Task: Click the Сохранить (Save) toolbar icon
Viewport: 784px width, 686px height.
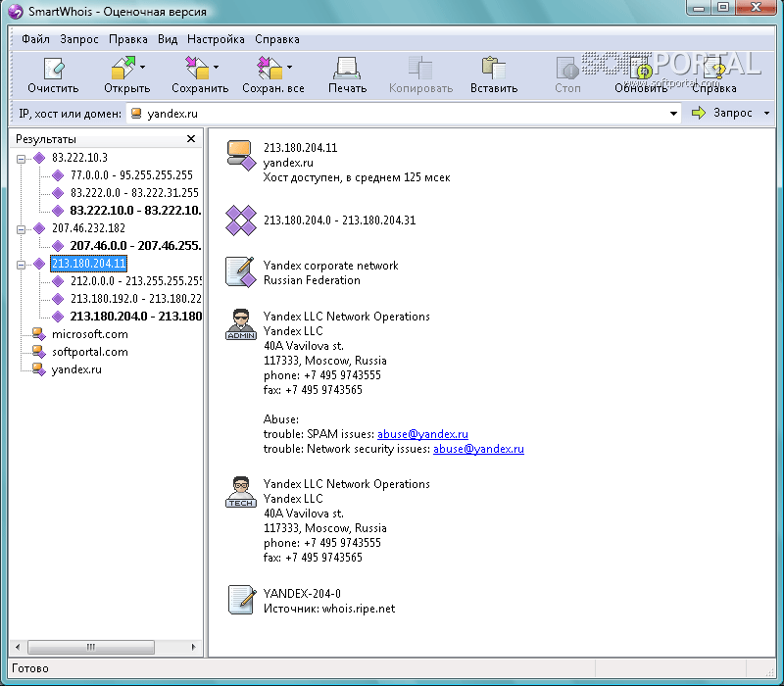Action: point(197,68)
